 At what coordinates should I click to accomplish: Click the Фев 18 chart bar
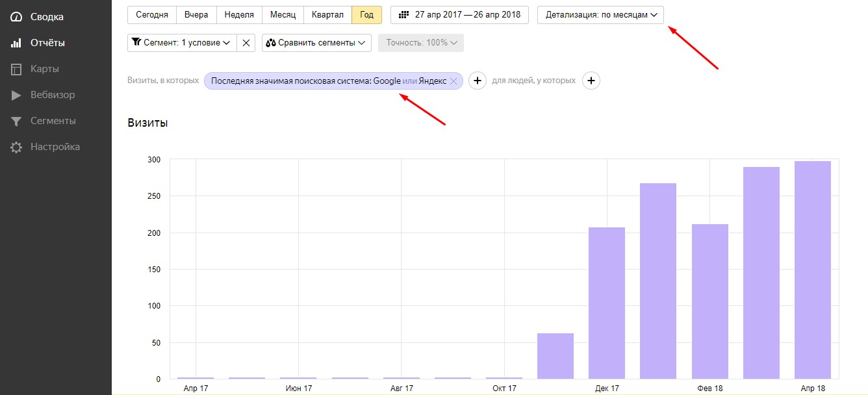(x=709, y=301)
